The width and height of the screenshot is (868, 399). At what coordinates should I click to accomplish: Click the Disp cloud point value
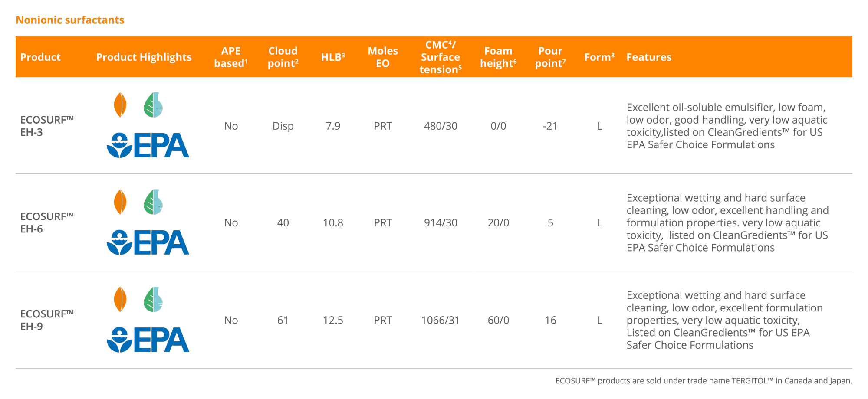tap(283, 126)
